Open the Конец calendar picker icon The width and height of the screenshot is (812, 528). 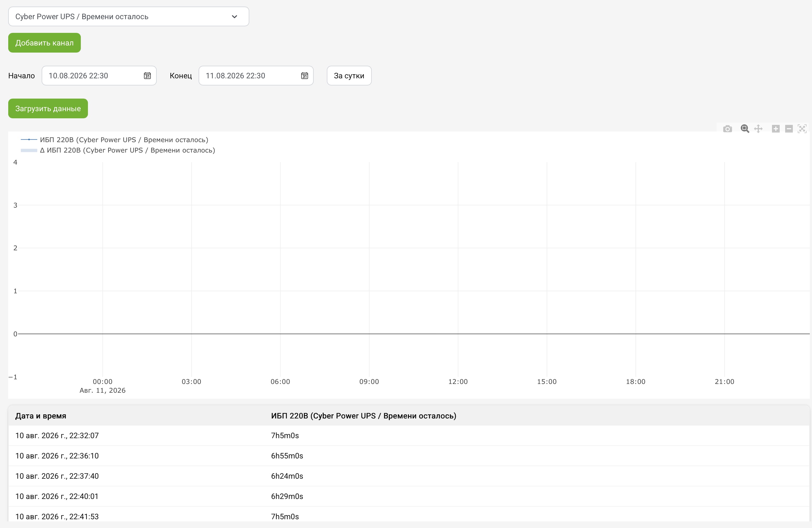tap(305, 76)
